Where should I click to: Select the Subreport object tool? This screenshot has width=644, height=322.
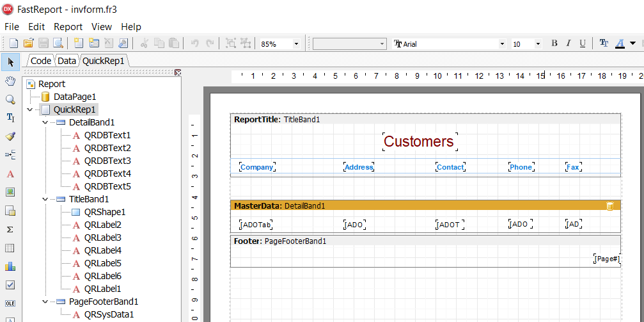10,211
